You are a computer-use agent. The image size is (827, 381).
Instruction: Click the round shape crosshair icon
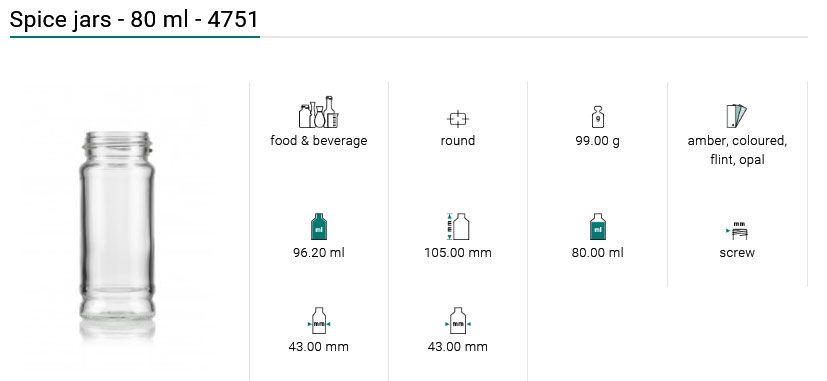[x=458, y=119]
